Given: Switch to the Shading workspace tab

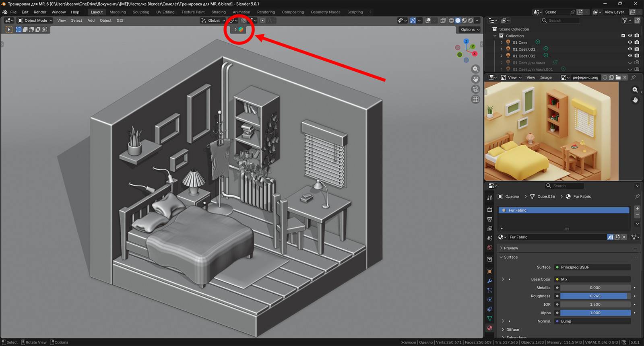Looking at the screenshot, I should (219, 12).
